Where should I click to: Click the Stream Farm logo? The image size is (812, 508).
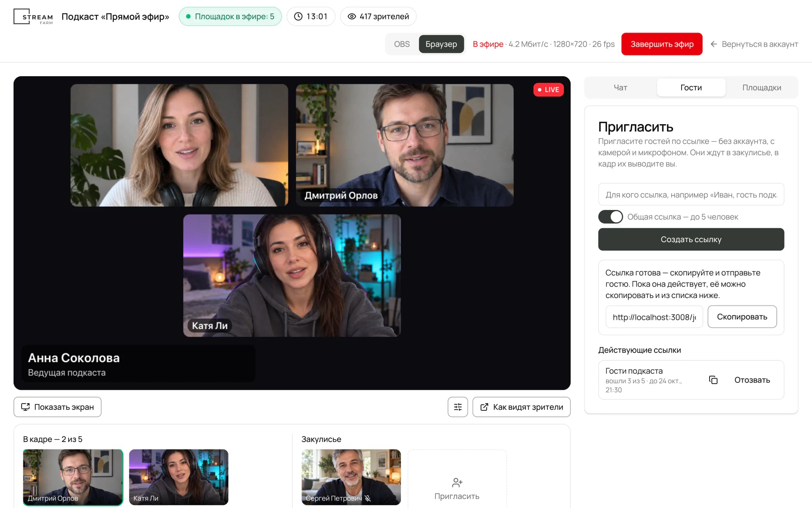[x=33, y=17]
